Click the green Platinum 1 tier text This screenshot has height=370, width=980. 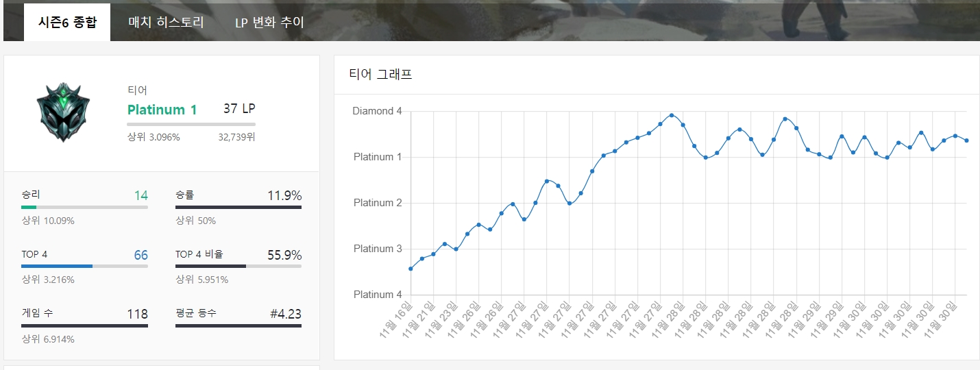162,110
